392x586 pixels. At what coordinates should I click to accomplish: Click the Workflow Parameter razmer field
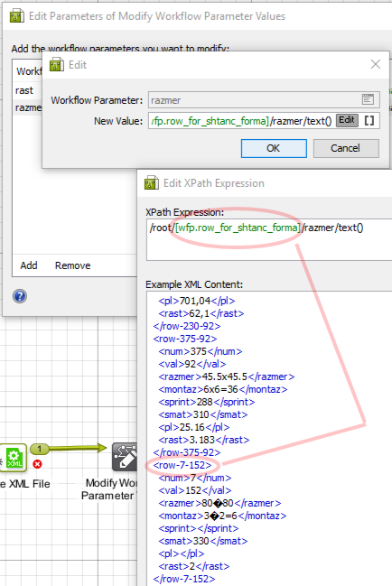[x=264, y=100]
